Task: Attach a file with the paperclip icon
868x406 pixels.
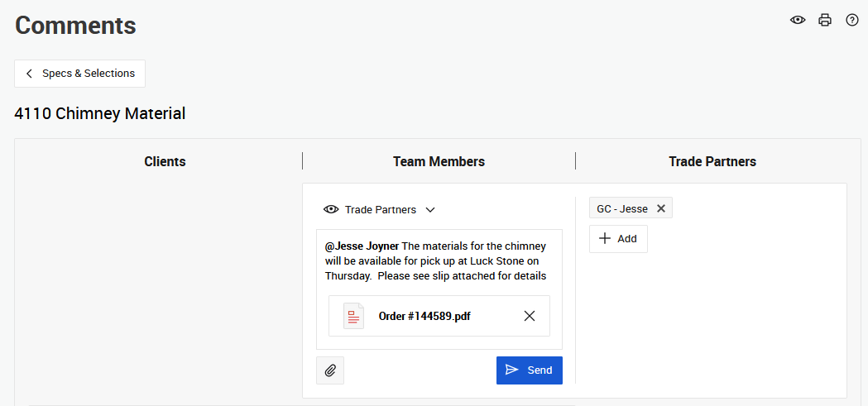Action: (x=330, y=370)
